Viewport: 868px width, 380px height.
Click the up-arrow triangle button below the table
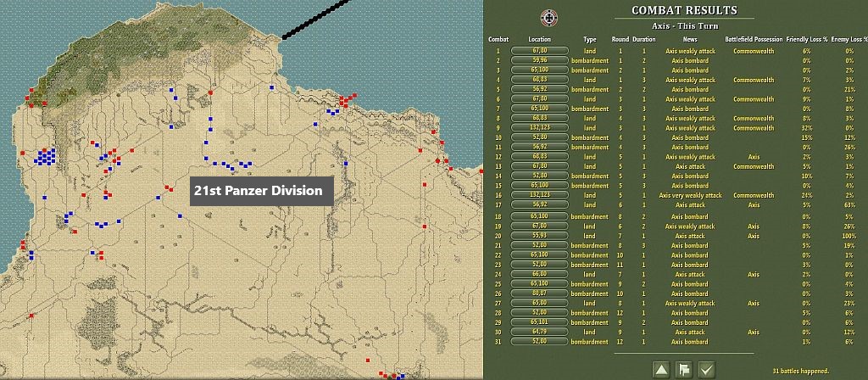(660, 369)
